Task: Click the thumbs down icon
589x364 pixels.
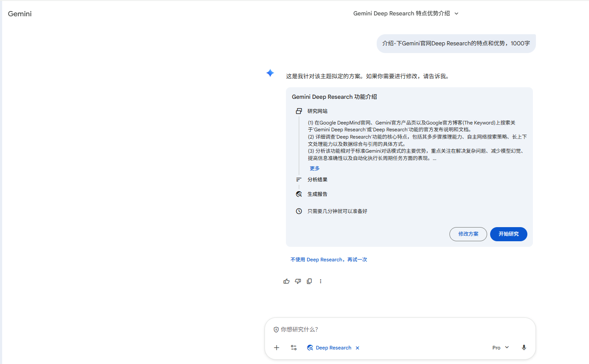Action: coord(298,281)
